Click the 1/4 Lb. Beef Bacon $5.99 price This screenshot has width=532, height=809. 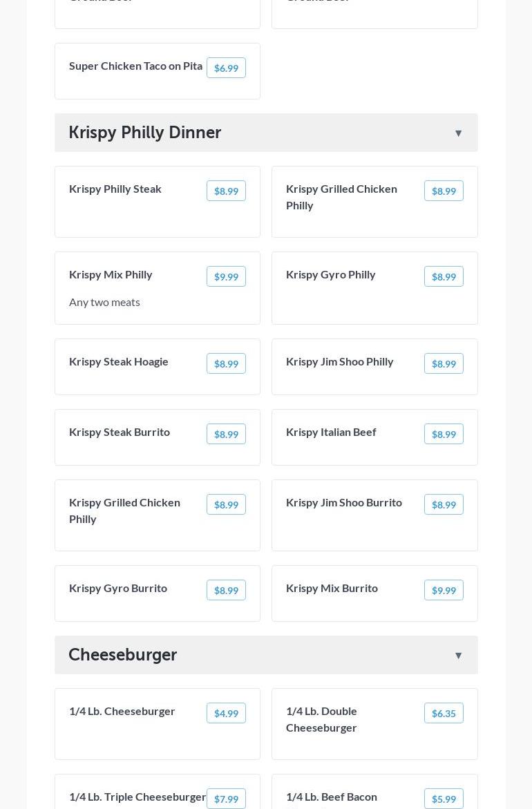click(444, 799)
